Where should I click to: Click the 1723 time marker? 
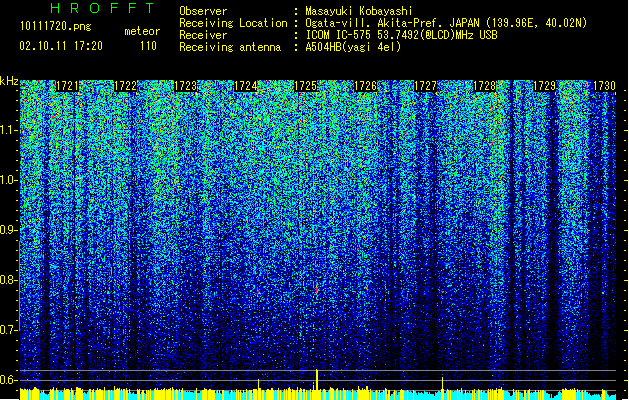tap(185, 86)
